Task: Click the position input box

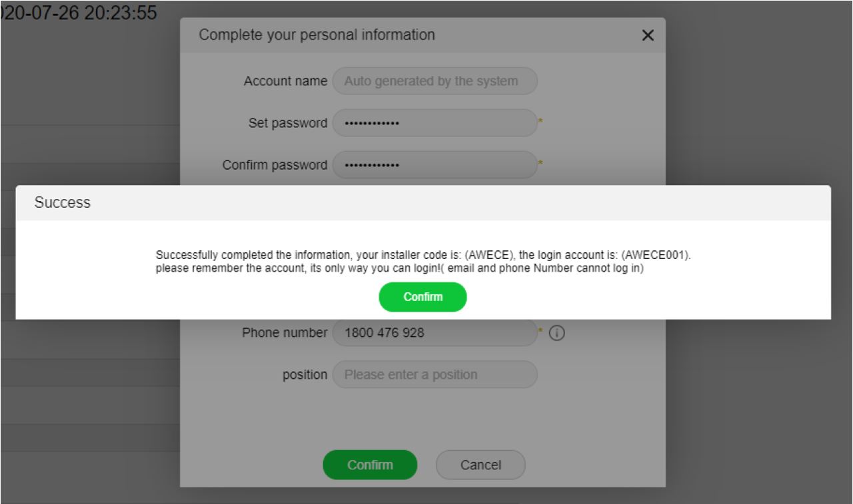Action: 434,374
